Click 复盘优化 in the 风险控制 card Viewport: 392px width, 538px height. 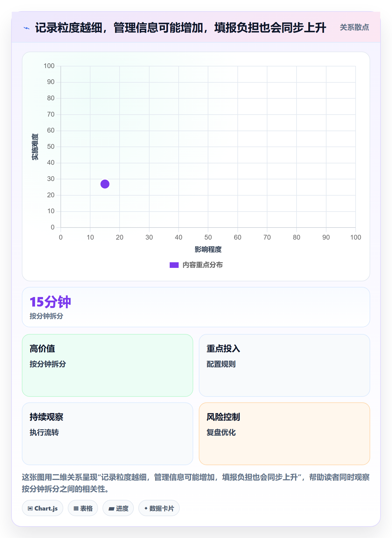[221, 432]
